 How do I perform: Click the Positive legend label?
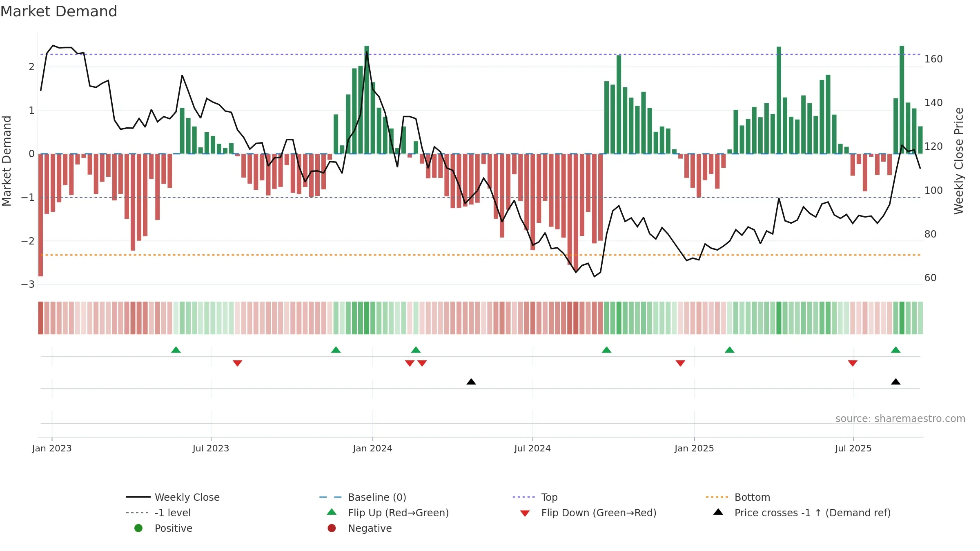tap(173, 528)
